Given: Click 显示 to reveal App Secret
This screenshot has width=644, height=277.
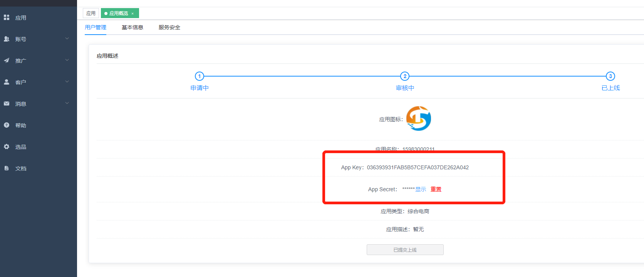Looking at the screenshot, I should tap(421, 189).
